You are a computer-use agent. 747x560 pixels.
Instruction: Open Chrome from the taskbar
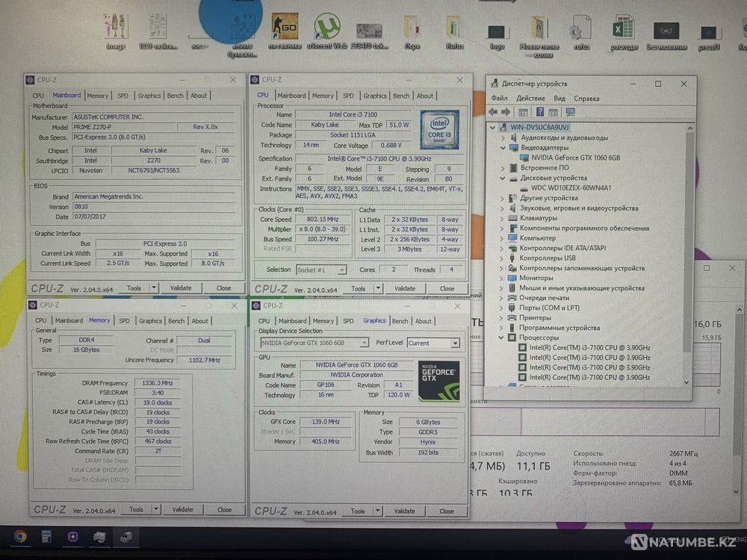pos(19,537)
